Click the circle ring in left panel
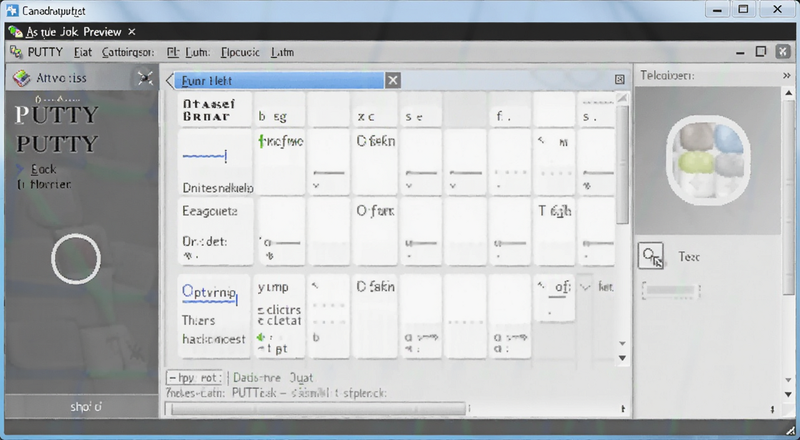 76,259
